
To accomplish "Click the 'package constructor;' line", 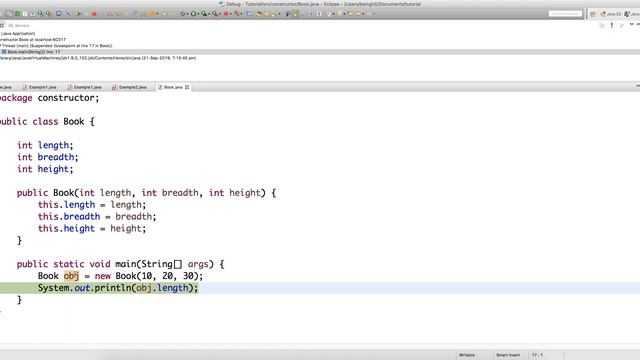I will pos(49,98).
